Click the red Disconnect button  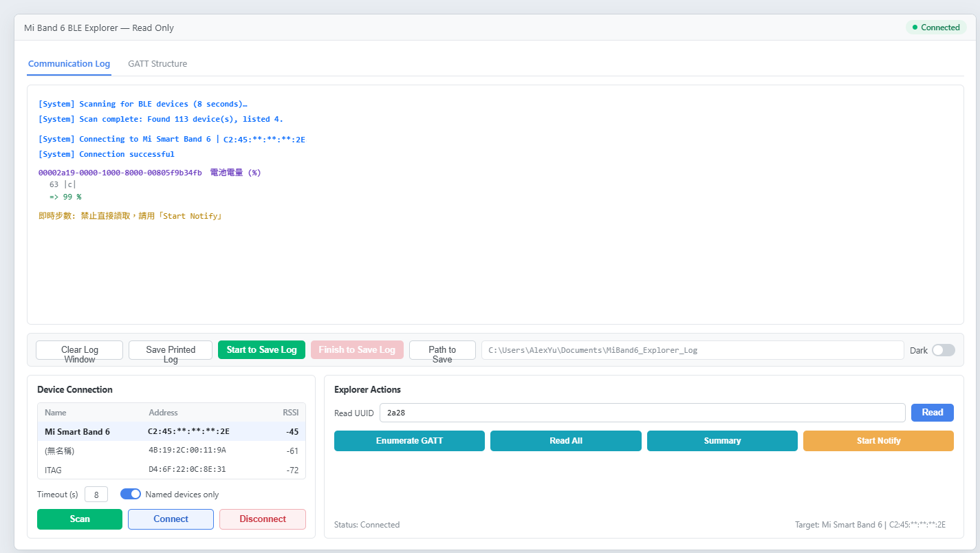[x=263, y=519]
